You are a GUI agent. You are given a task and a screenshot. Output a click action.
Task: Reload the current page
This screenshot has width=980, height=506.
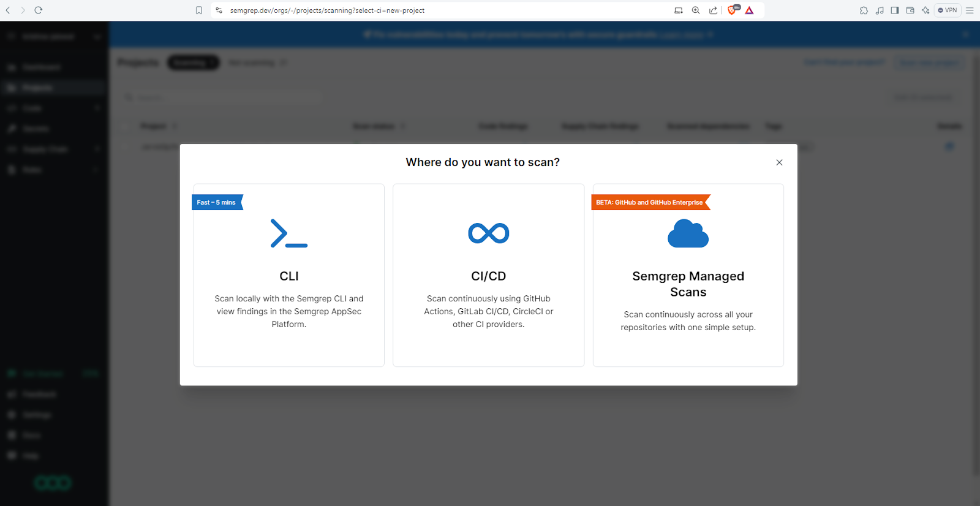tap(38, 10)
